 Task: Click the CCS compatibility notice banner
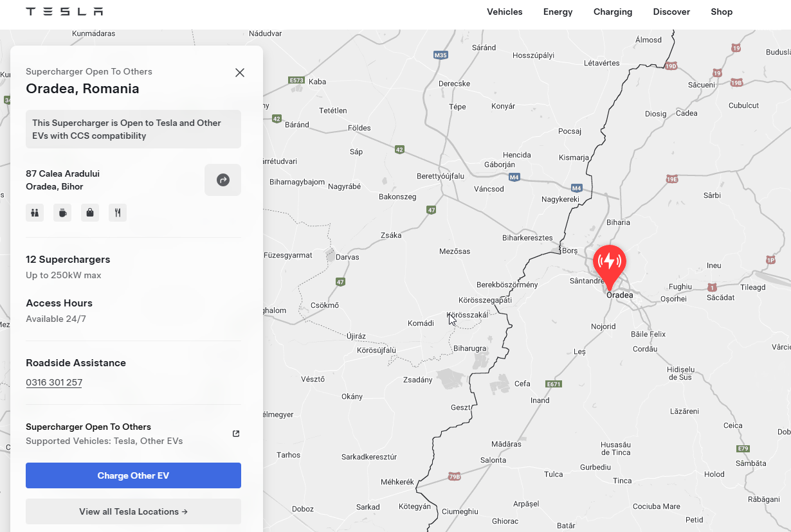[133, 129]
